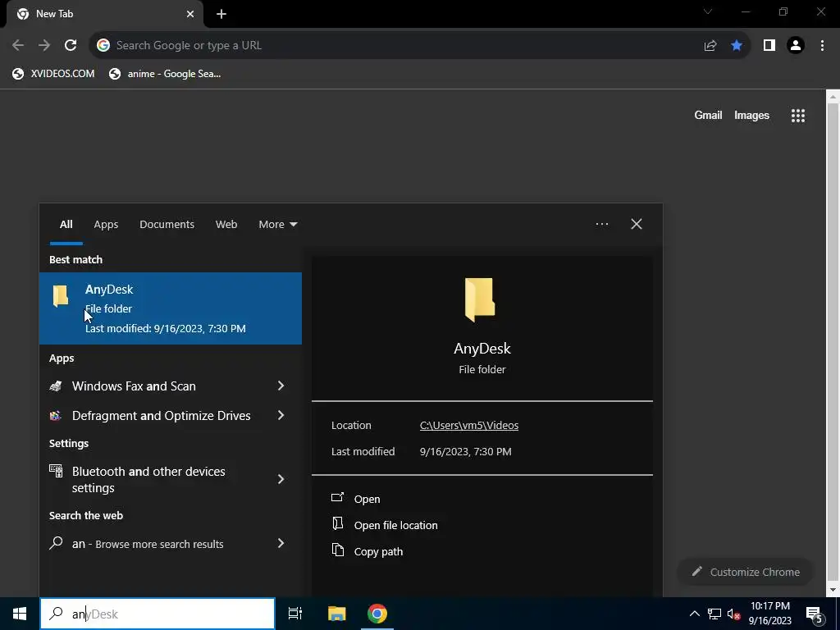Screen dimensions: 840x630
Task: Click Open file location
Action: (395, 525)
